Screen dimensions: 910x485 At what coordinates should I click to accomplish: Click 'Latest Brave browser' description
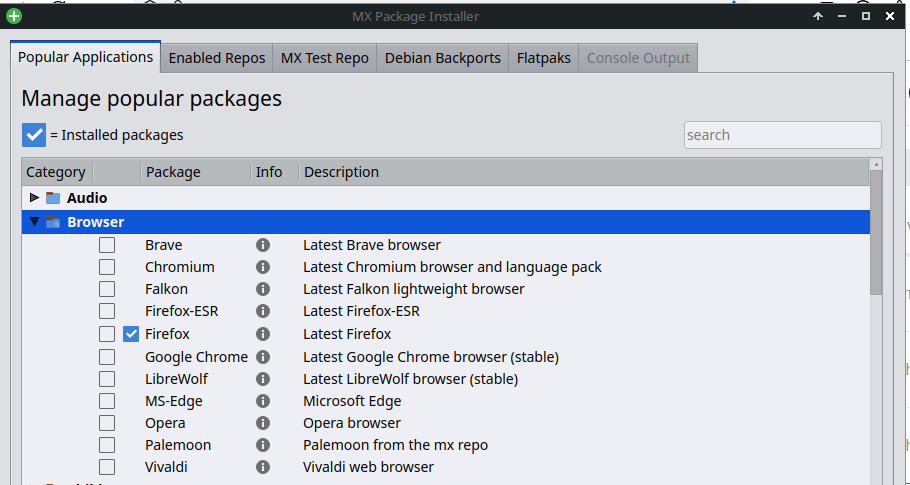(x=371, y=245)
